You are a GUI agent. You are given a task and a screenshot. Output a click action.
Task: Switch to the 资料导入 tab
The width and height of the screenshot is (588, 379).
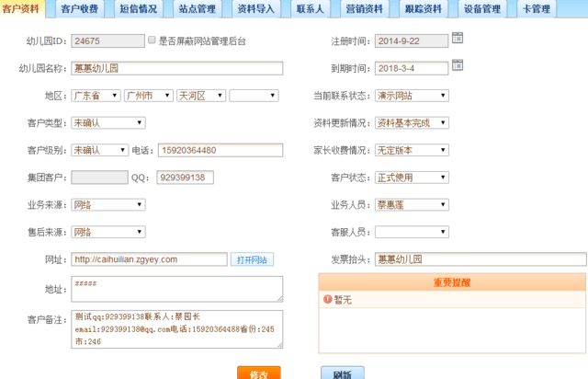coord(256,8)
